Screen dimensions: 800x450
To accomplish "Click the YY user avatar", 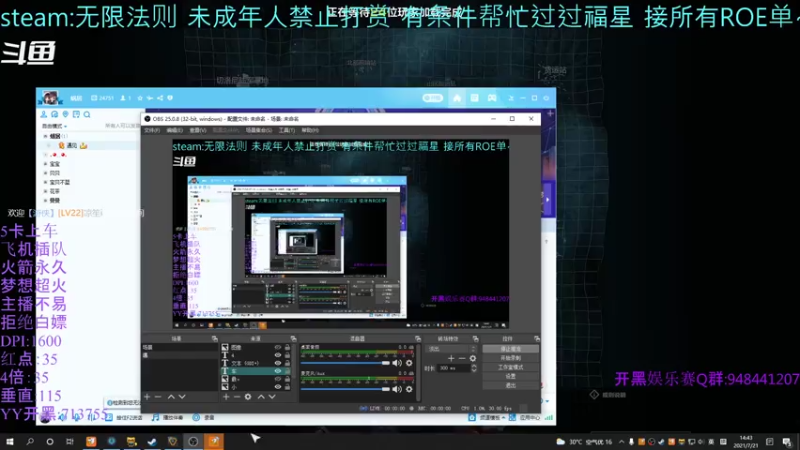I will click(x=50, y=97).
